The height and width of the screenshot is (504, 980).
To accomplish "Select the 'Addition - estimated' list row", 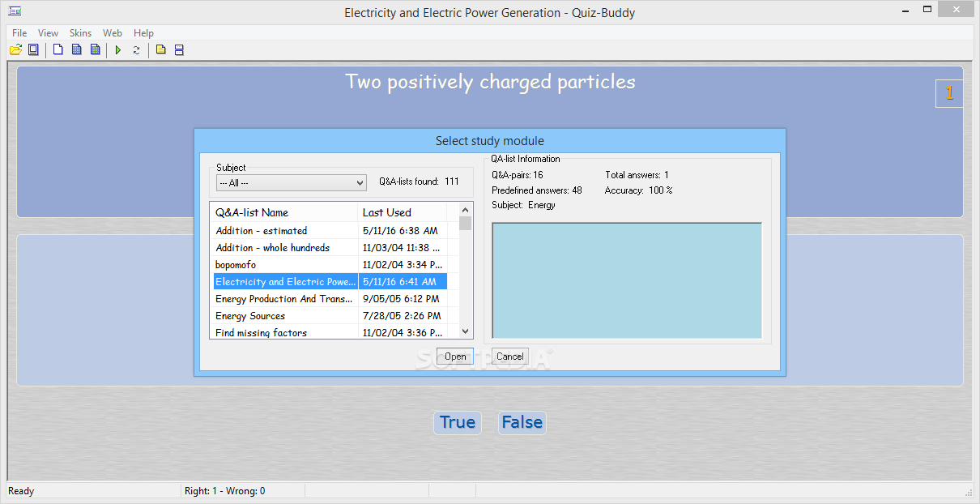I will [329, 231].
